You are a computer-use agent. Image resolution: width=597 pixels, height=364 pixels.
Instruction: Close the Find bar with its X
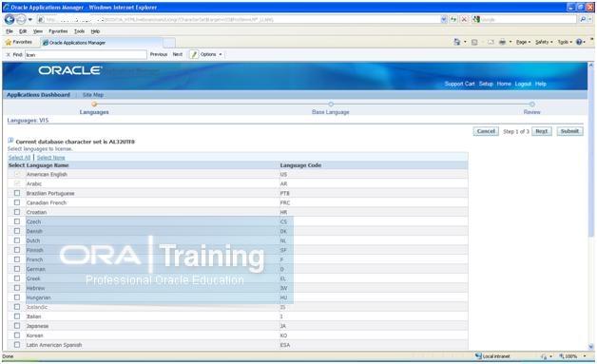(8, 55)
